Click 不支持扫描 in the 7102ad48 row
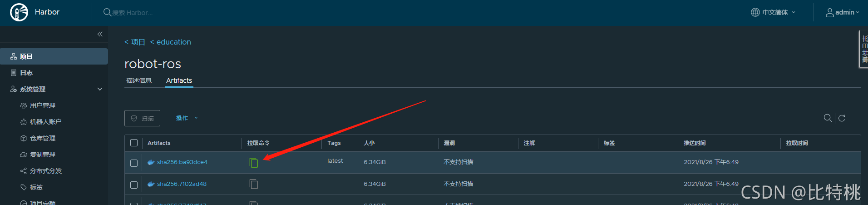Screen dimensions: 868x205 (459, 184)
